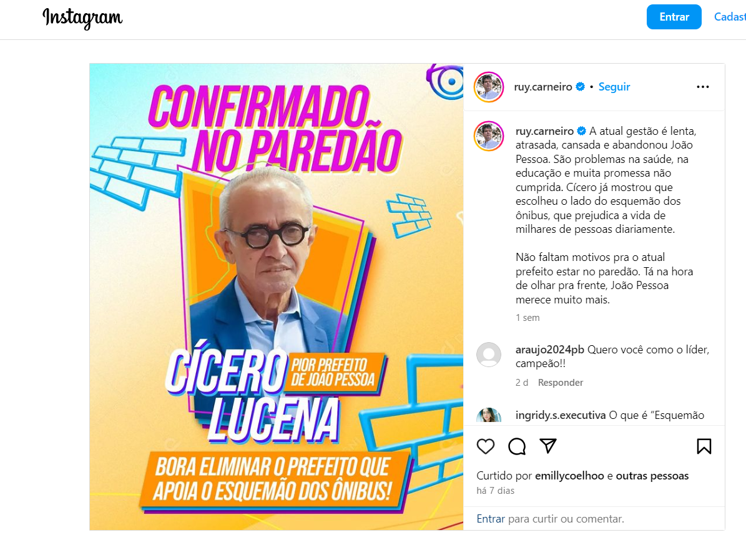Click the Instagram logo
The width and height of the screenshot is (746, 560).
82,19
